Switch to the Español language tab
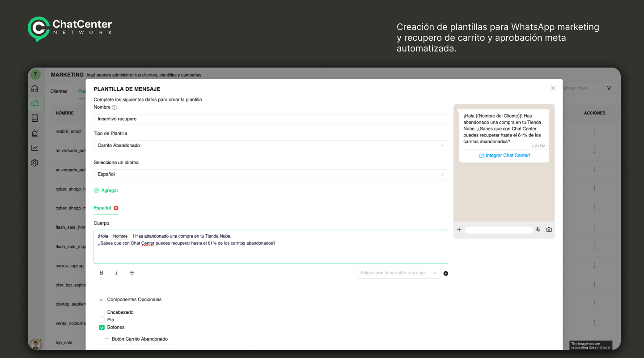 pos(102,208)
